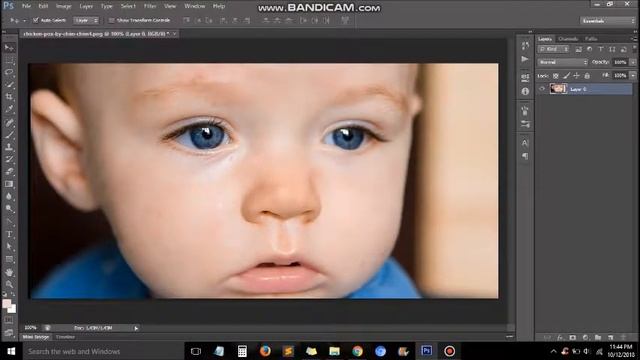Enable Show Transform Controls checkbox
640x360 pixels.
point(111,20)
